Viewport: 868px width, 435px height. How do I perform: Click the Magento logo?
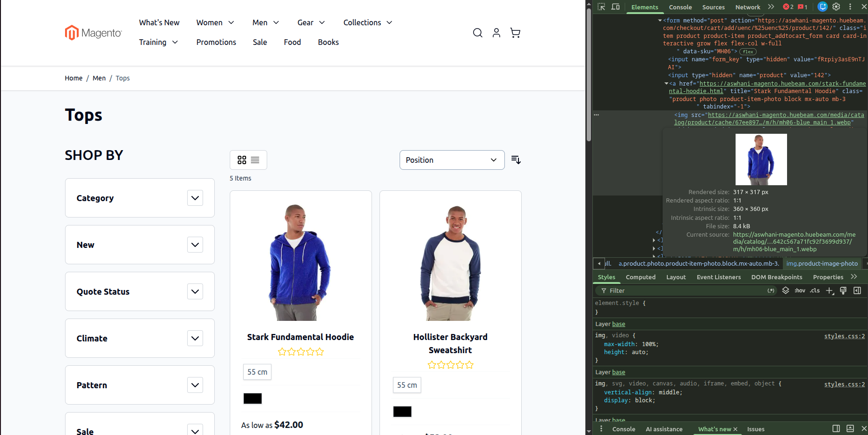coord(93,33)
